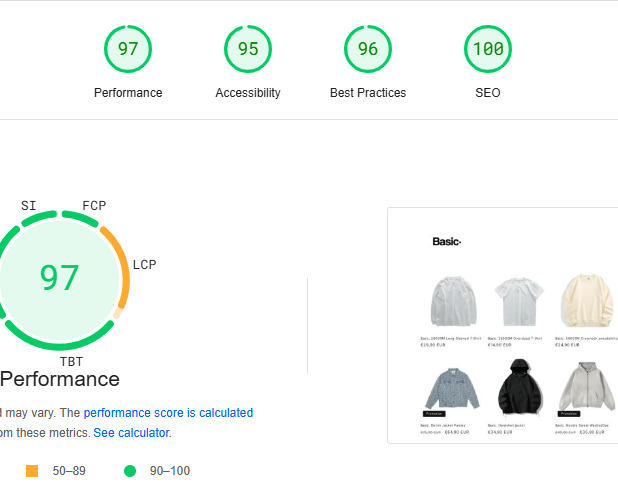Image resolution: width=618 pixels, height=484 pixels.
Task: Click the Basic. logo in the page screenshot
Action: tap(446, 241)
